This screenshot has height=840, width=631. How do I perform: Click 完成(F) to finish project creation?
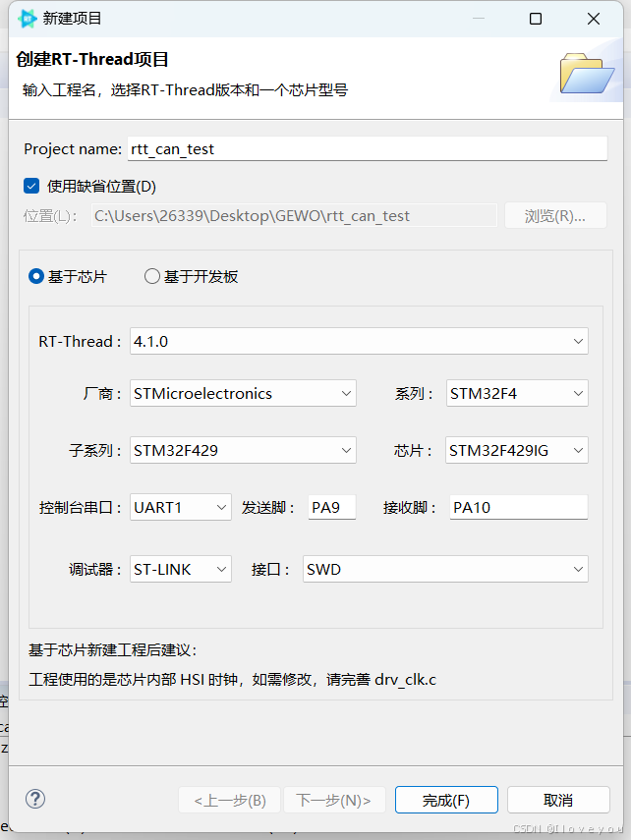pos(446,800)
